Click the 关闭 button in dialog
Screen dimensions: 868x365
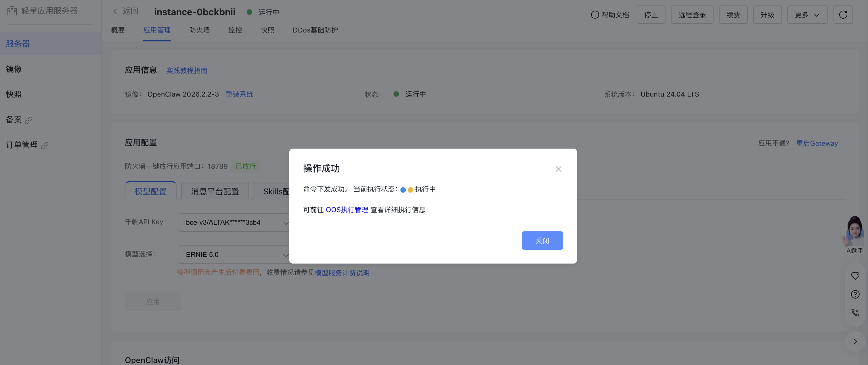click(x=542, y=241)
